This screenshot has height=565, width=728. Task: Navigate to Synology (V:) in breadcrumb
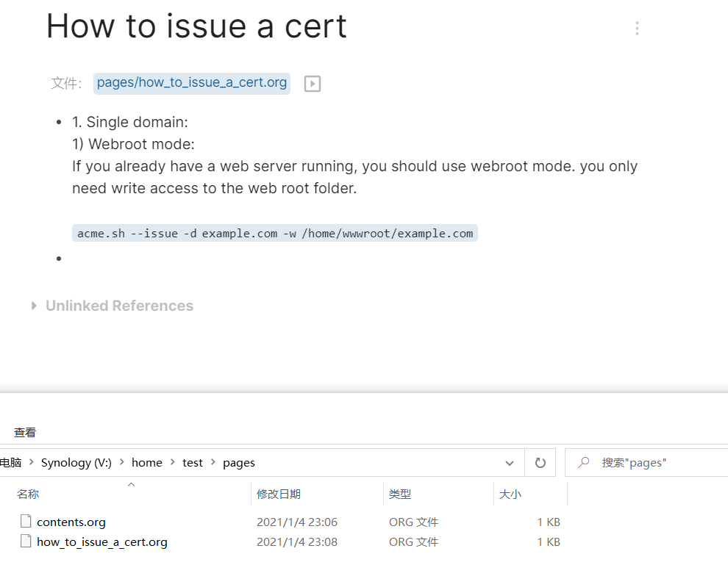coord(76,462)
